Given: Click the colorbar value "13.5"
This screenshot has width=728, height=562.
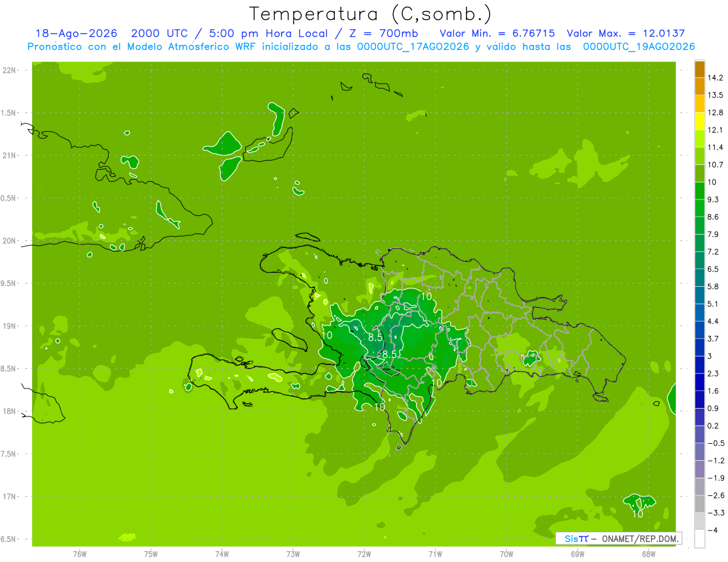Looking at the screenshot, I should [716, 95].
